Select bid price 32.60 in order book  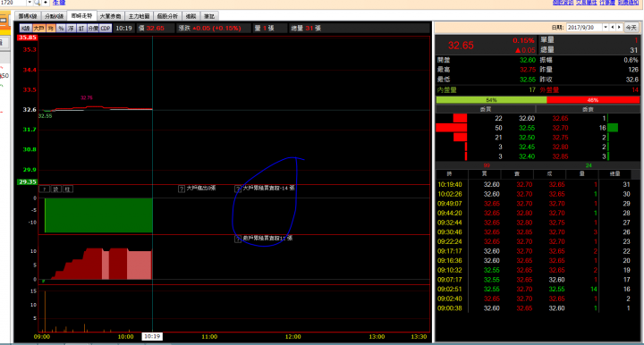pos(527,119)
